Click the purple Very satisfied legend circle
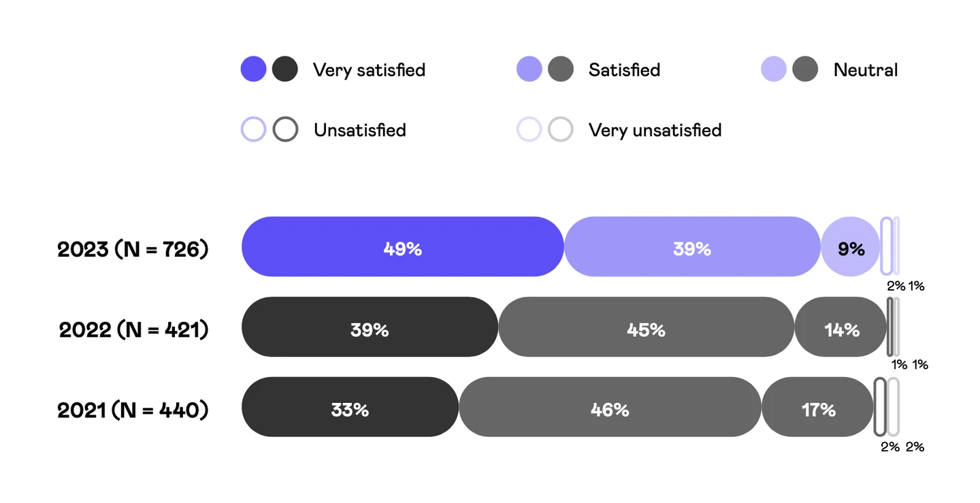Viewport: 980px width, 503px height. (x=253, y=69)
